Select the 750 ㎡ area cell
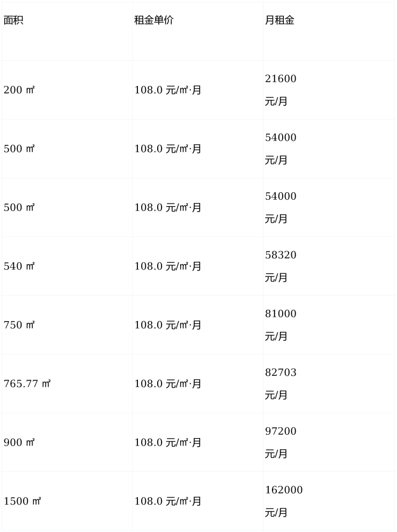Image resolution: width=397 pixels, height=532 pixels. coord(19,325)
